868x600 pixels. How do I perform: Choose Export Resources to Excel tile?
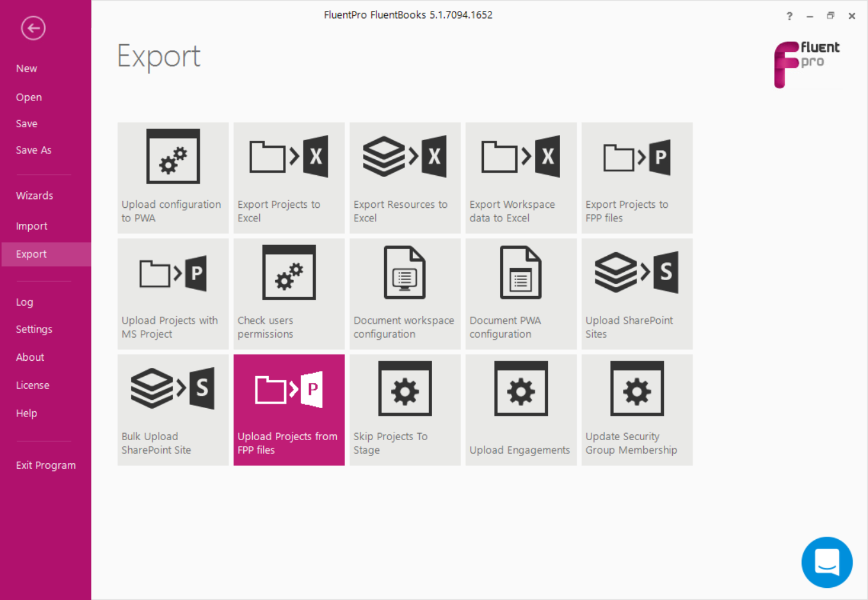coord(405,178)
